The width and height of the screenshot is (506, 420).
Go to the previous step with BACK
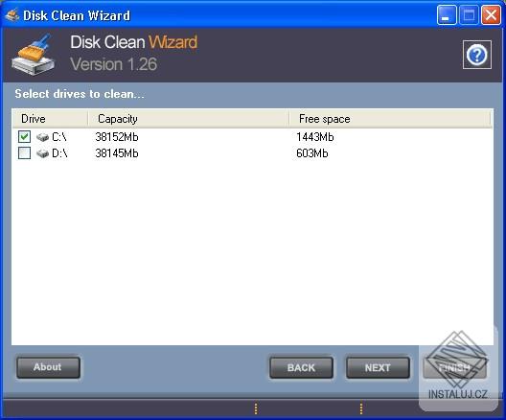(302, 367)
